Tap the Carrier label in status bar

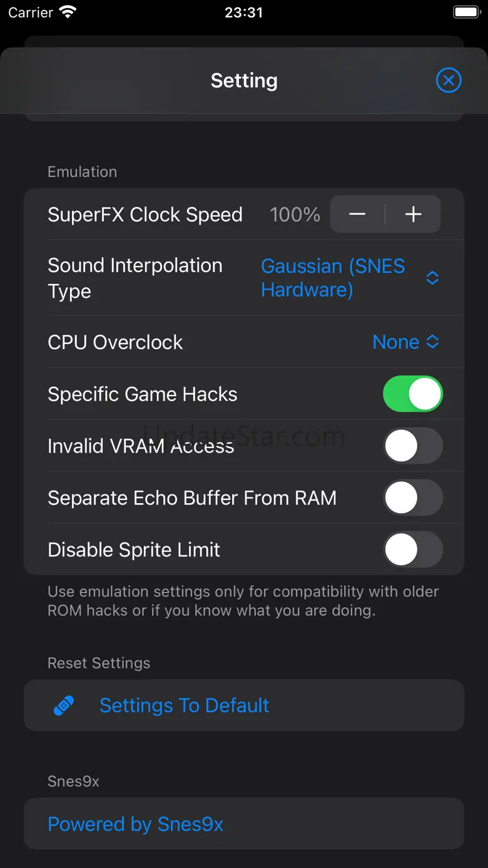(30, 13)
